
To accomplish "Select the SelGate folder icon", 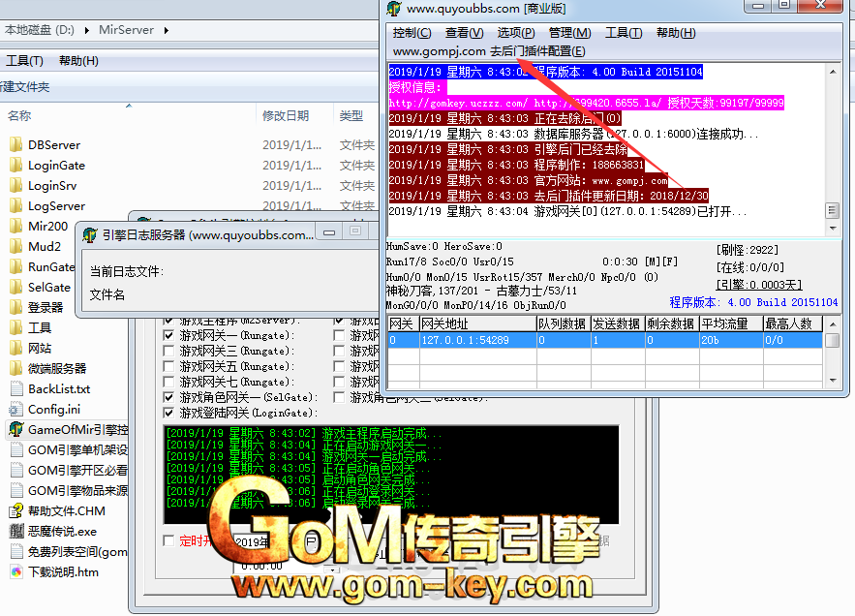I will 15,287.
